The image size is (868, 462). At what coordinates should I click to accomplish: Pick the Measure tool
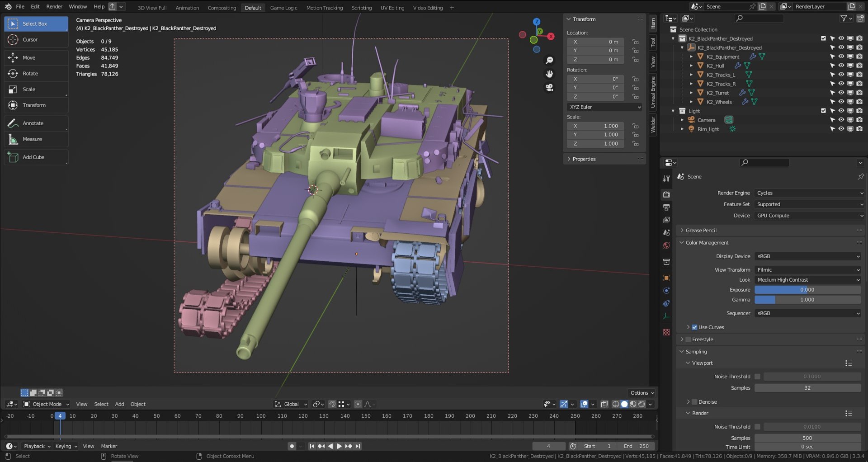point(36,139)
